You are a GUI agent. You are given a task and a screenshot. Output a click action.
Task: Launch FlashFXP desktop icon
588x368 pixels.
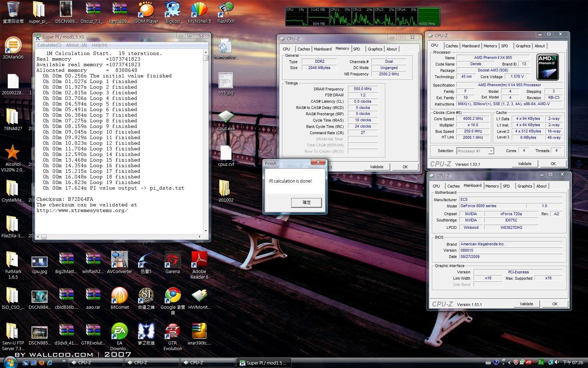point(226,12)
